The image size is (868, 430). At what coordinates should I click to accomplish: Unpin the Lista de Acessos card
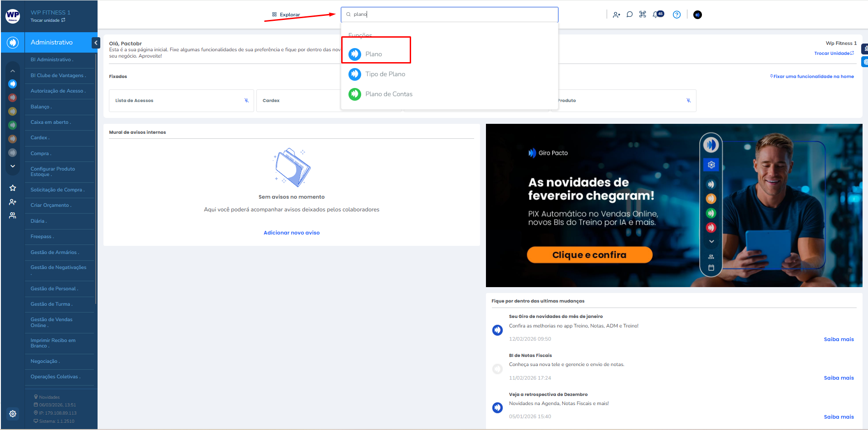(246, 101)
